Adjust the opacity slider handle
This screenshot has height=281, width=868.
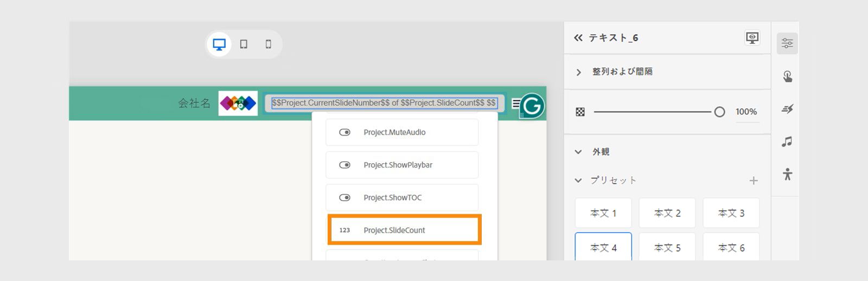tap(719, 112)
